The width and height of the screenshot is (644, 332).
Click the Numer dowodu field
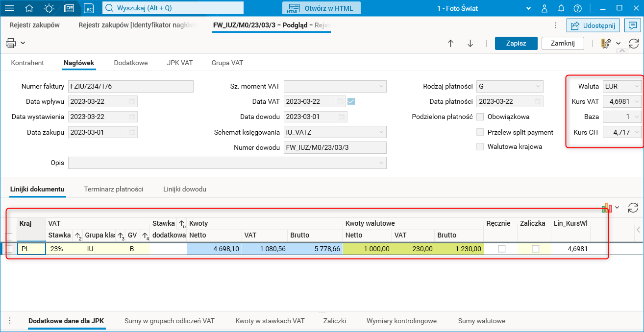pyautogui.click(x=335, y=147)
